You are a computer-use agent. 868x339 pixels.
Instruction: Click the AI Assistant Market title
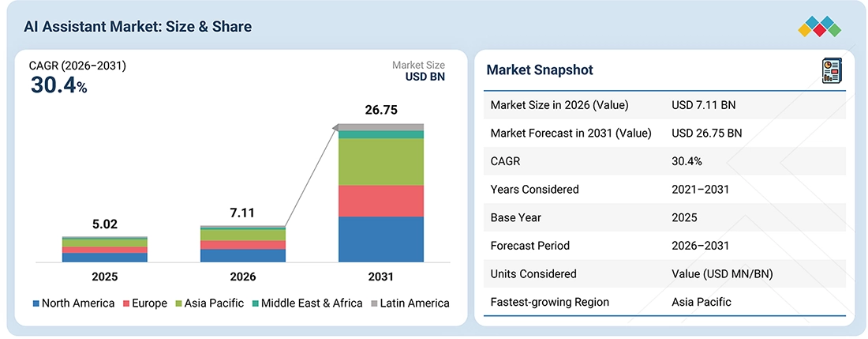137,27
